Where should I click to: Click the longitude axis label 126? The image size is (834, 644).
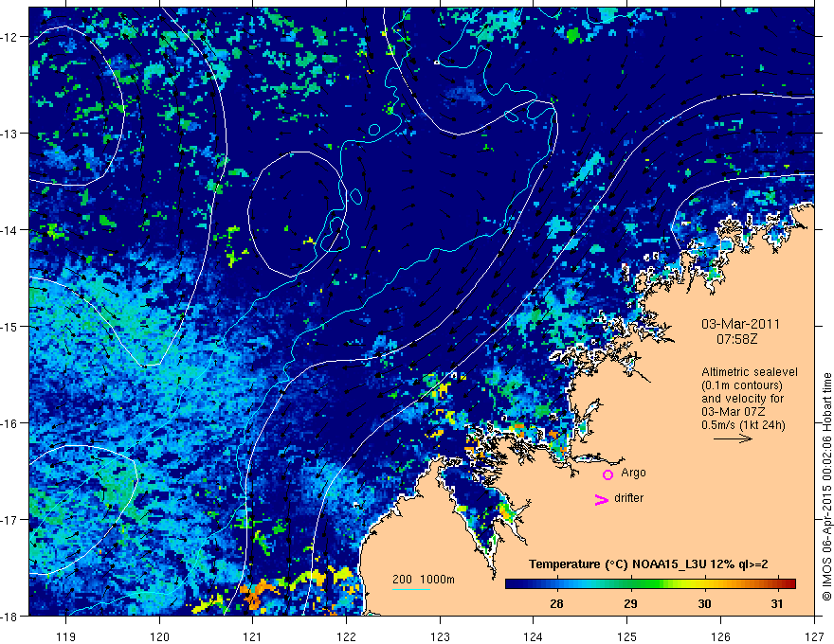[720, 636]
